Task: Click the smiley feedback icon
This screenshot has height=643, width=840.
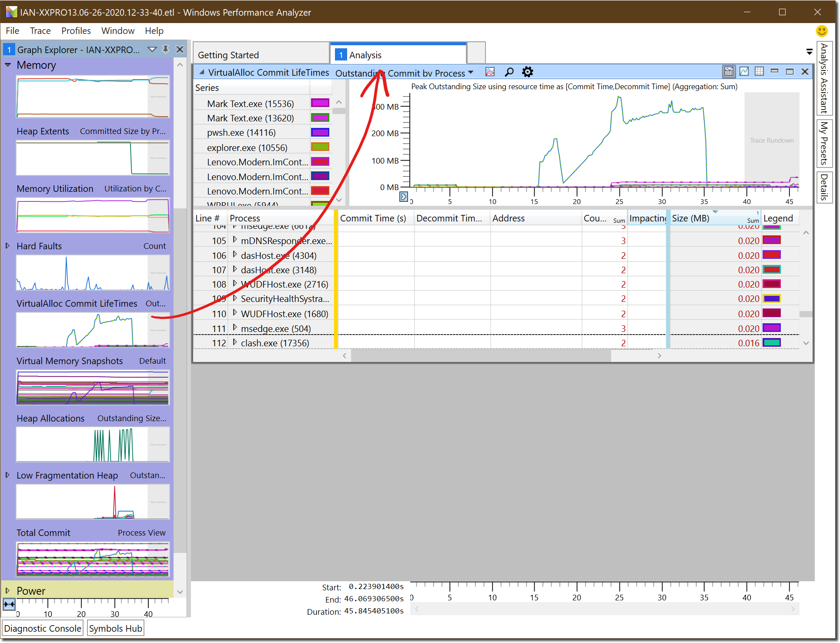Action: point(821,31)
